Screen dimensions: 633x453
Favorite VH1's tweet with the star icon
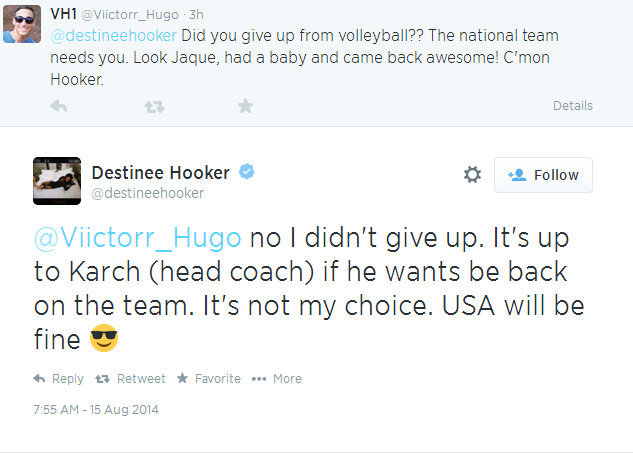click(x=245, y=105)
